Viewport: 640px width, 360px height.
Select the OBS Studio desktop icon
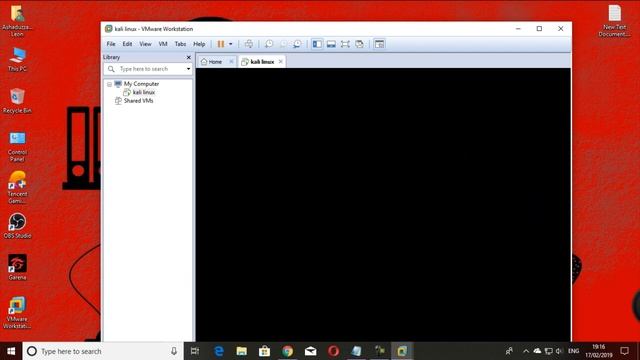(x=17, y=226)
